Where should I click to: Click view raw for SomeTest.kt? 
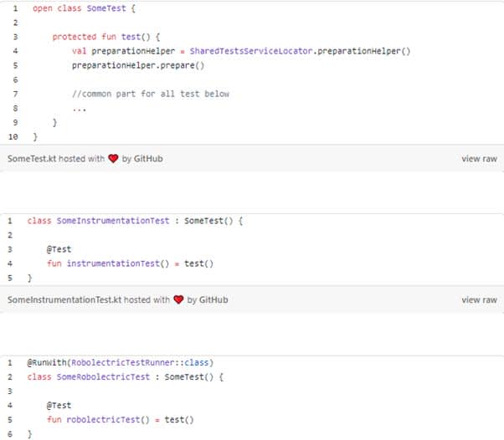pyautogui.click(x=479, y=159)
